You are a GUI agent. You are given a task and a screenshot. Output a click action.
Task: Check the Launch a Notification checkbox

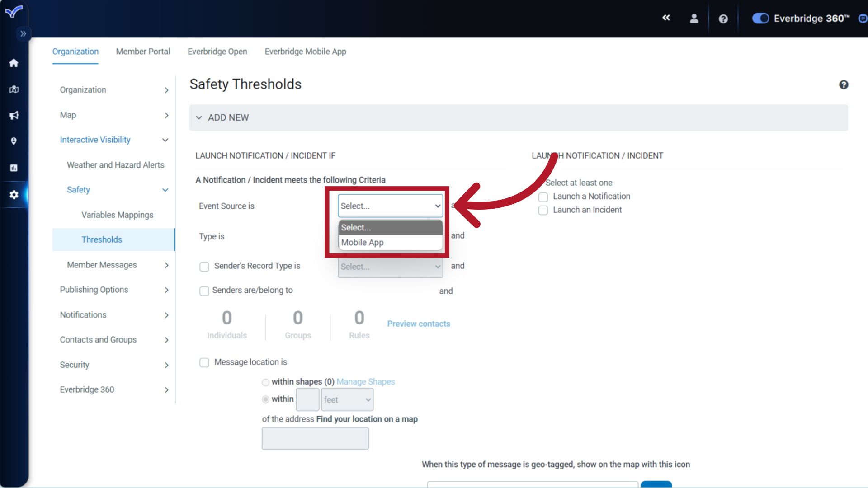pyautogui.click(x=542, y=197)
